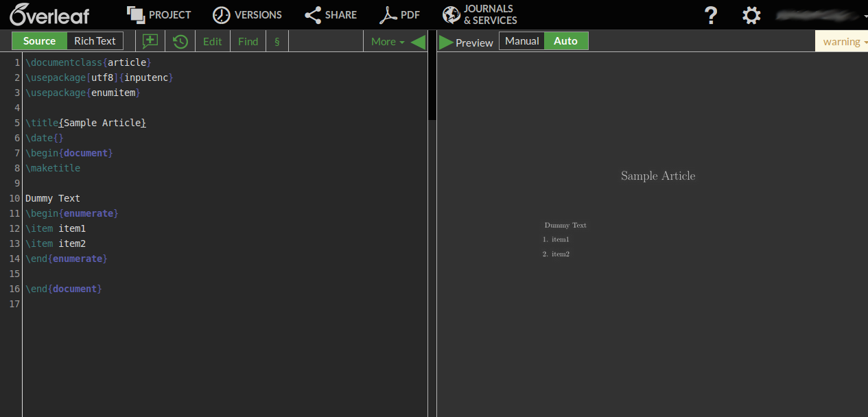
Task: Click the Edit button
Action: [x=212, y=41]
